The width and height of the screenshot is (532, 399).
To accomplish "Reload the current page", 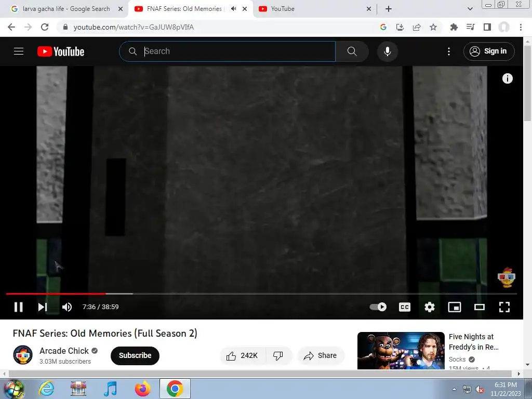I will click(45, 27).
